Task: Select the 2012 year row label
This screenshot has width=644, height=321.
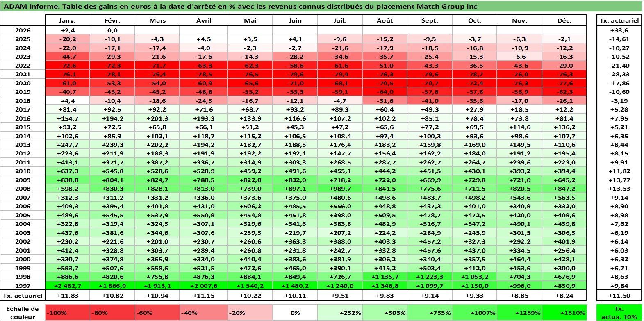Action: click(23, 153)
